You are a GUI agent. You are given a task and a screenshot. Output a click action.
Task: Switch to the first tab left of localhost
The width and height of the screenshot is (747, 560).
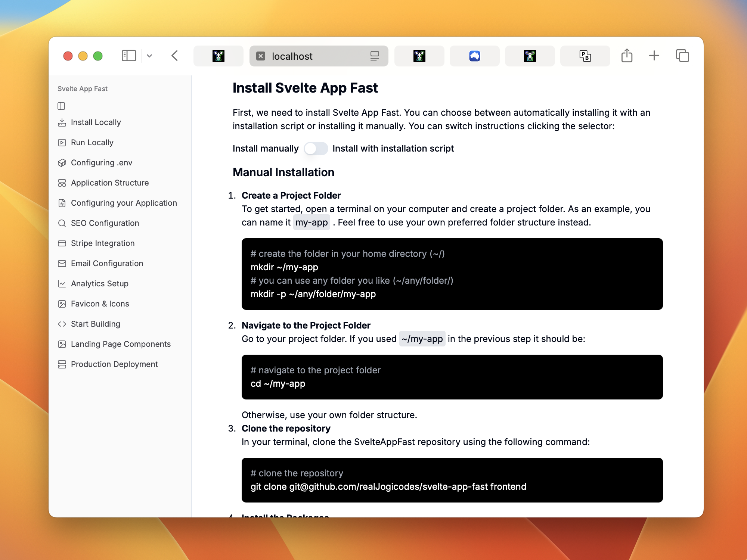pyautogui.click(x=218, y=56)
